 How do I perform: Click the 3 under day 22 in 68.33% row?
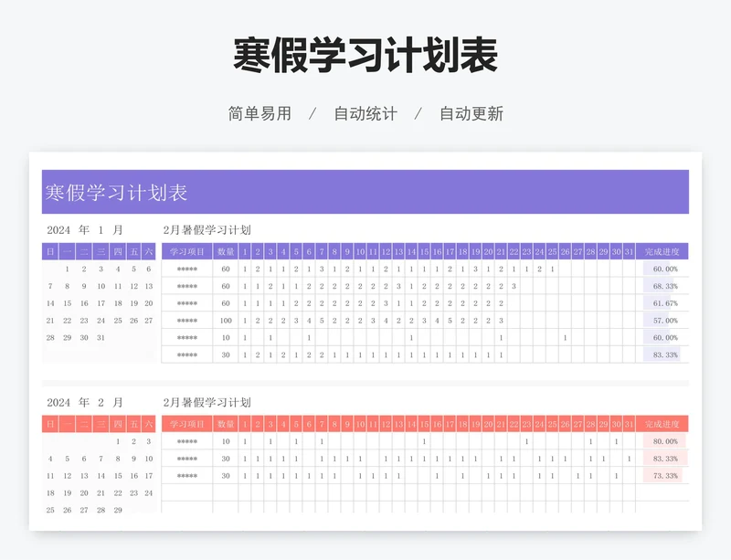(514, 286)
